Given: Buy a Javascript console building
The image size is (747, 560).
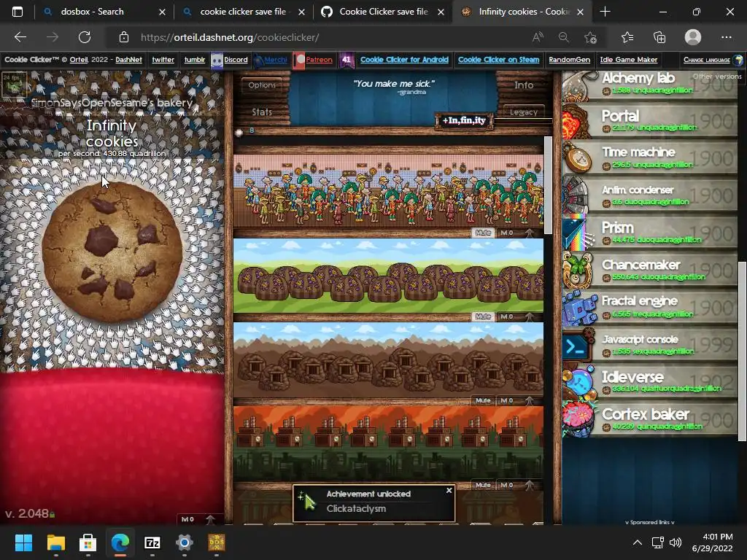Looking at the screenshot, I should [650, 345].
